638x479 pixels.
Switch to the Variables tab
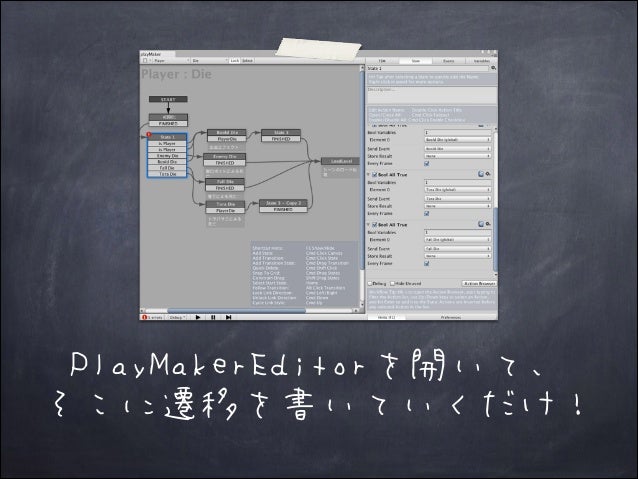click(x=481, y=61)
